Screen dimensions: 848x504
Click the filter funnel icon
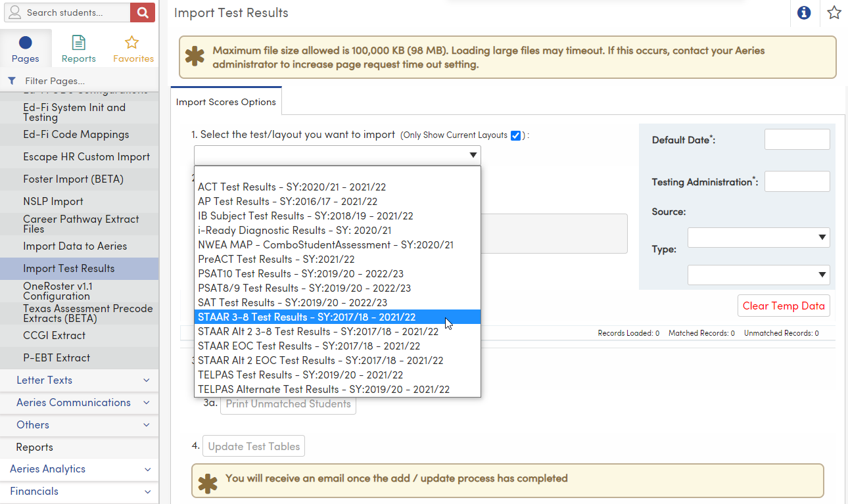11,81
